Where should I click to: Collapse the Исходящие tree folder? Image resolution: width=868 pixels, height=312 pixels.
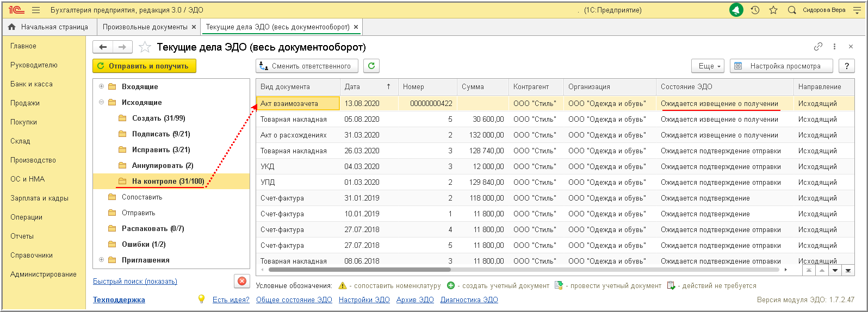101,102
